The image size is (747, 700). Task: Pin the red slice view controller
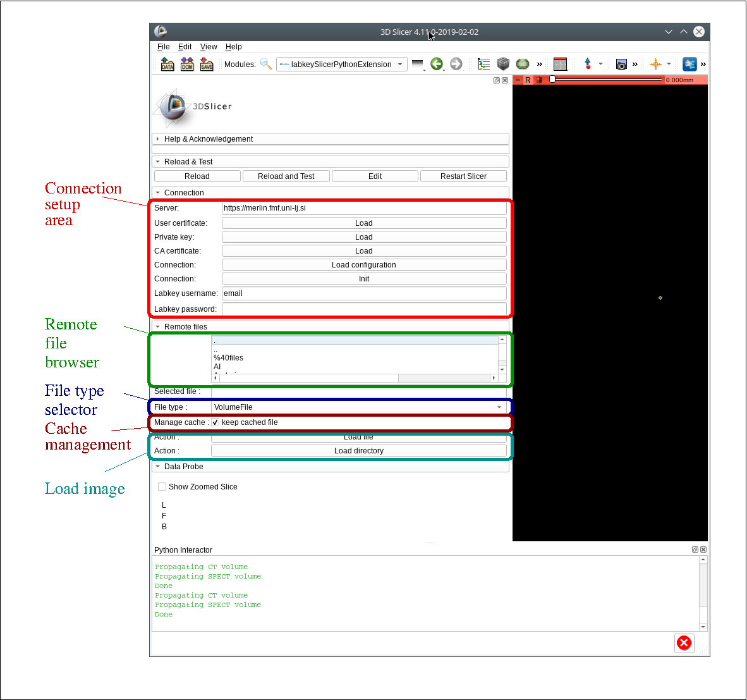518,80
